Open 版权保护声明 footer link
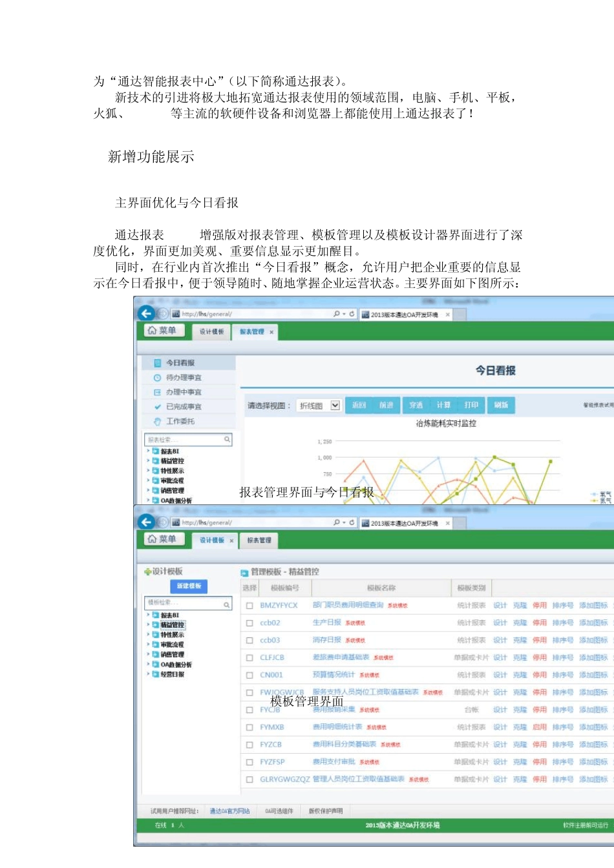Viewport: 614px width, 868px height. coord(326,811)
